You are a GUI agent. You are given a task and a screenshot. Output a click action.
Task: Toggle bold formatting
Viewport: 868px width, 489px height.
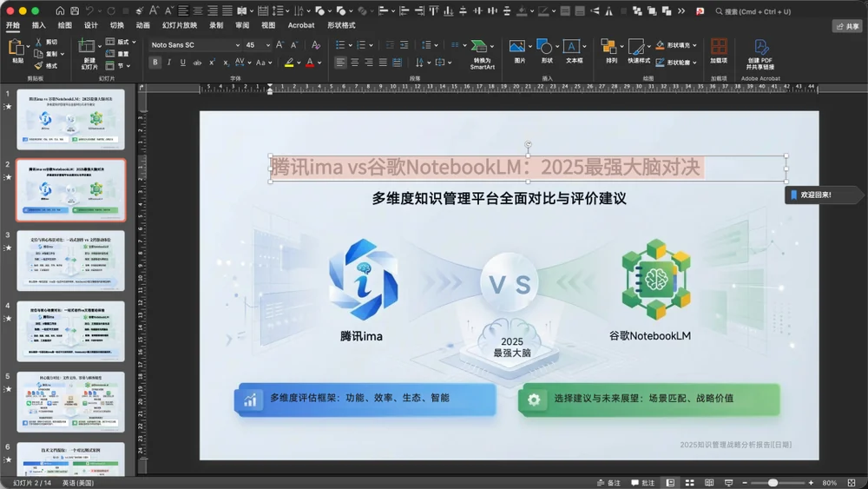pos(155,63)
